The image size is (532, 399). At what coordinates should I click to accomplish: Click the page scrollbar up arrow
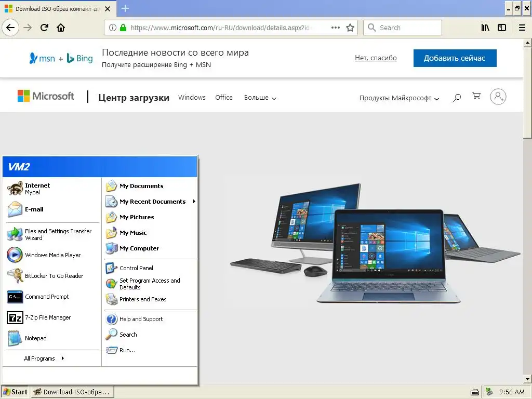pos(527,43)
